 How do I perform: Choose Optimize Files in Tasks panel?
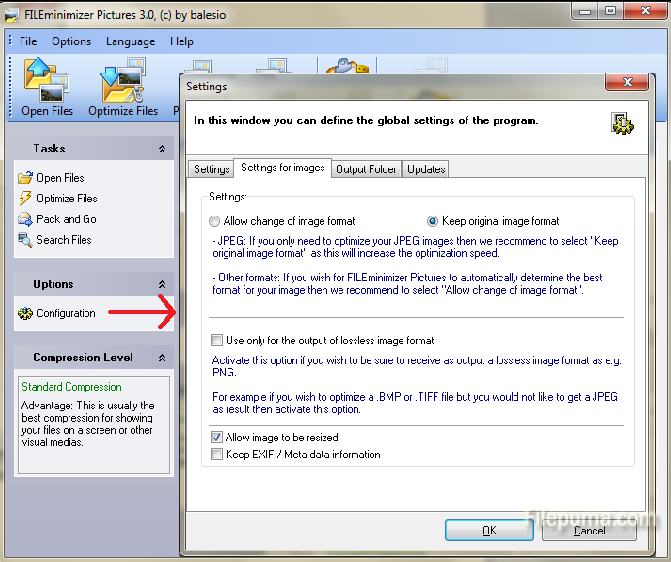pyautogui.click(x=66, y=198)
